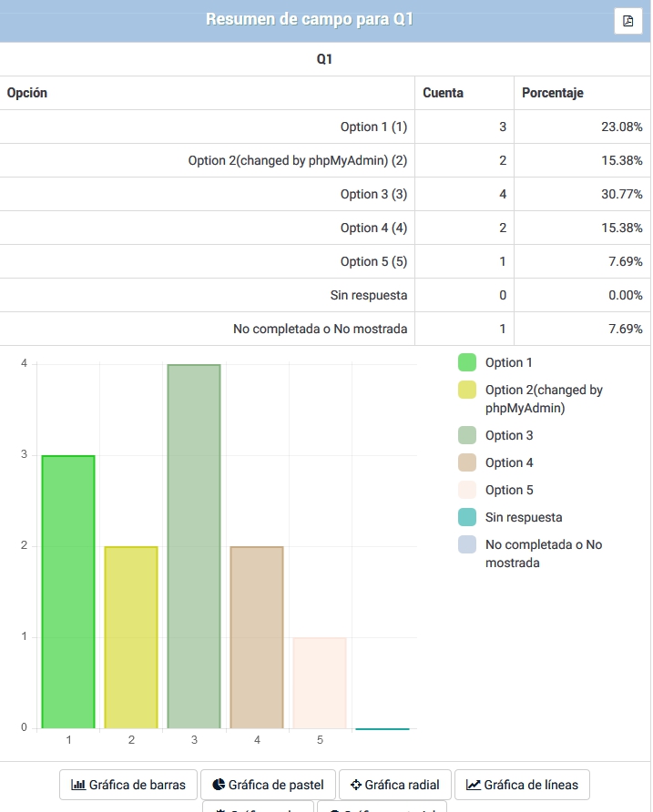Viewport: 653px width, 812px height.
Task: Export Q1 summary as PDF
Action: 628,21
